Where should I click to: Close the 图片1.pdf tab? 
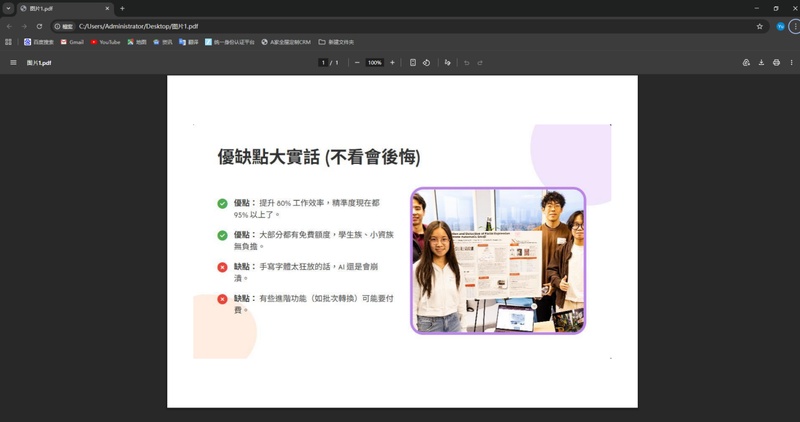(x=107, y=9)
